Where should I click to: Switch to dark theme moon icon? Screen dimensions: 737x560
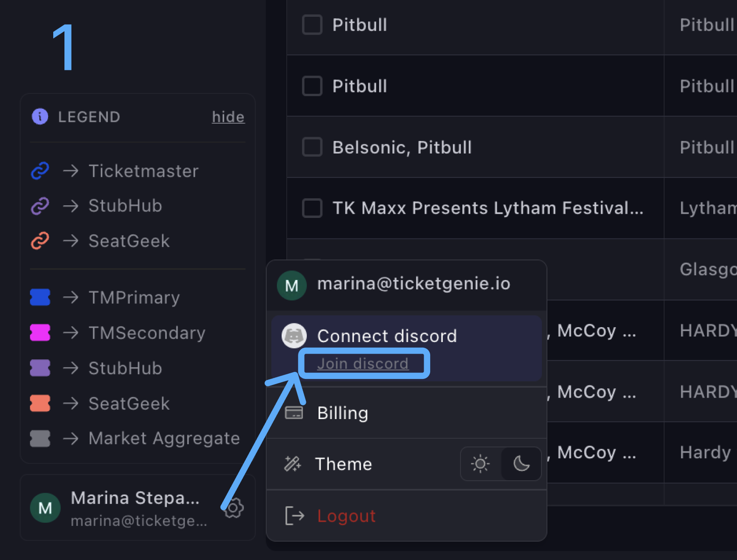click(x=521, y=463)
